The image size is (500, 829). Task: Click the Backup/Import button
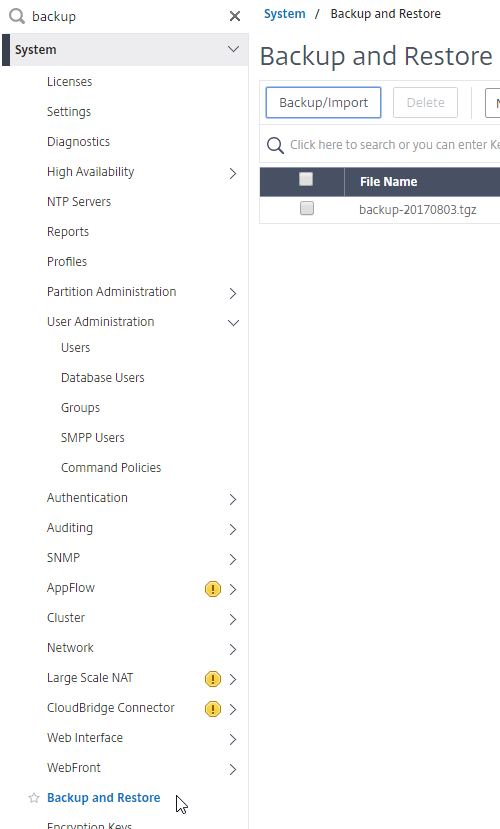click(x=323, y=103)
